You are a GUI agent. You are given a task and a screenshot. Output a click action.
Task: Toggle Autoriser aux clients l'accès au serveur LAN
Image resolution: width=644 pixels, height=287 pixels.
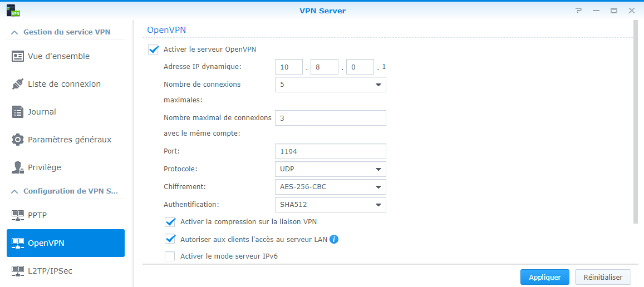click(x=170, y=239)
